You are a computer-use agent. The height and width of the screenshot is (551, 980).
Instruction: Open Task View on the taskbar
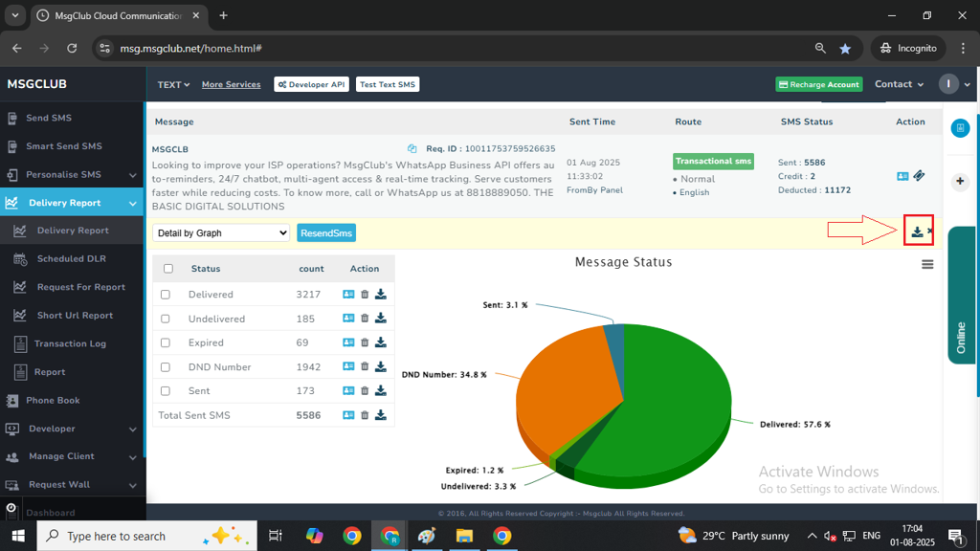coord(275,536)
